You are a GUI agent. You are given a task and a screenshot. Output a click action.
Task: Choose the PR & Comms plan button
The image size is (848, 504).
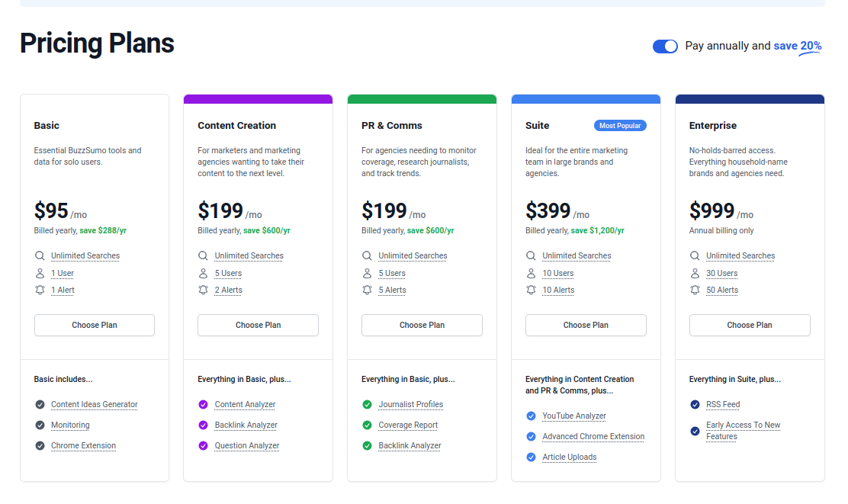422,325
